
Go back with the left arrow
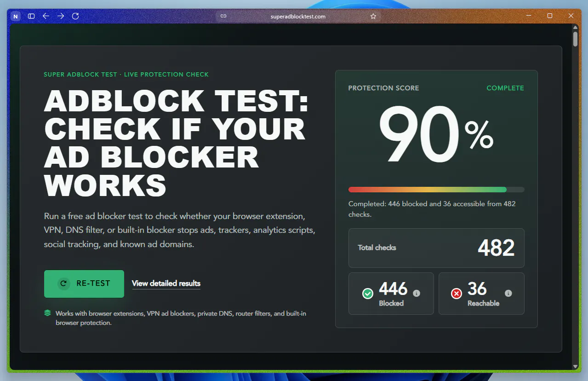coord(46,16)
